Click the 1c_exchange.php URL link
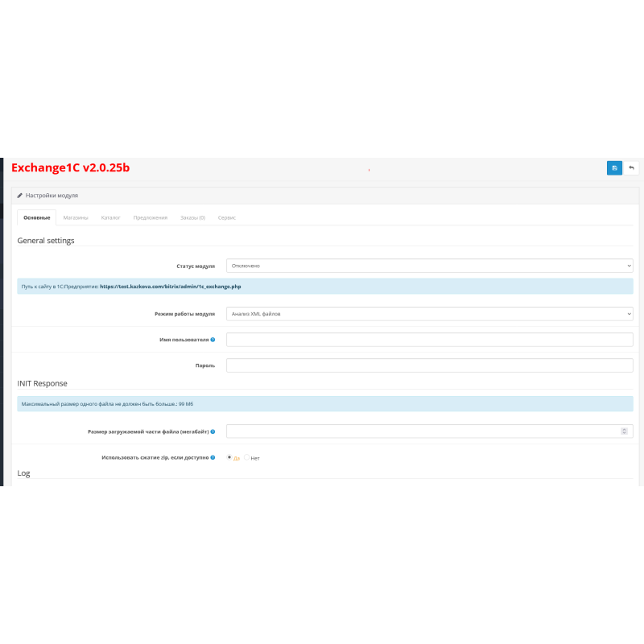 (171, 287)
